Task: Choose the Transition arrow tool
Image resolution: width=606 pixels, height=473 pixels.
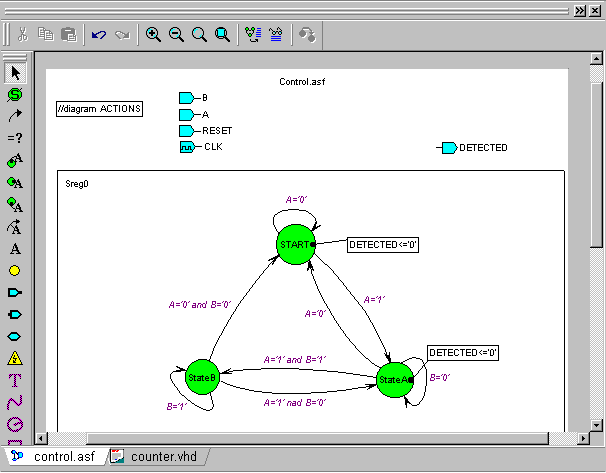Action: tap(15, 117)
